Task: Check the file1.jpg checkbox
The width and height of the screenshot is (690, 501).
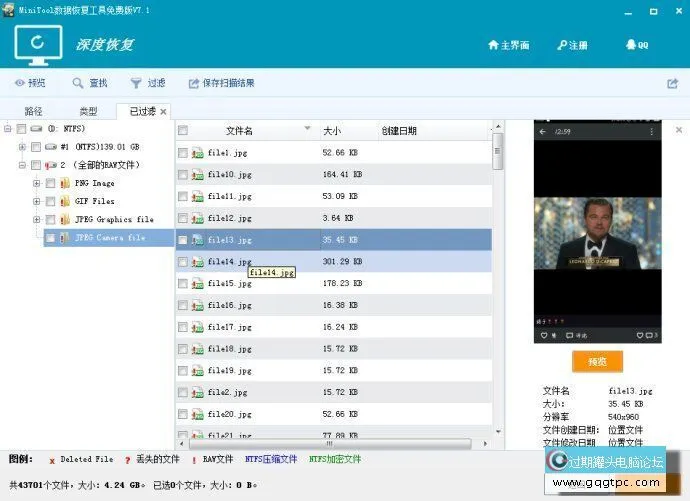Action: [183, 153]
